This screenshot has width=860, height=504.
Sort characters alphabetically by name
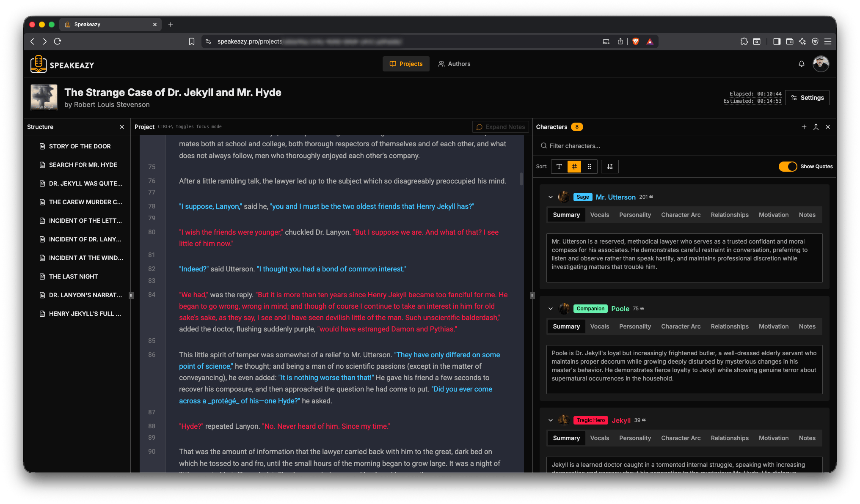tap(559, 167)
